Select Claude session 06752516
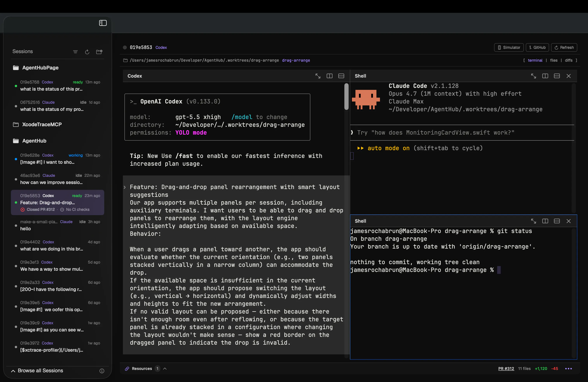This screenshot has width=588, height=382. point(58,106)
